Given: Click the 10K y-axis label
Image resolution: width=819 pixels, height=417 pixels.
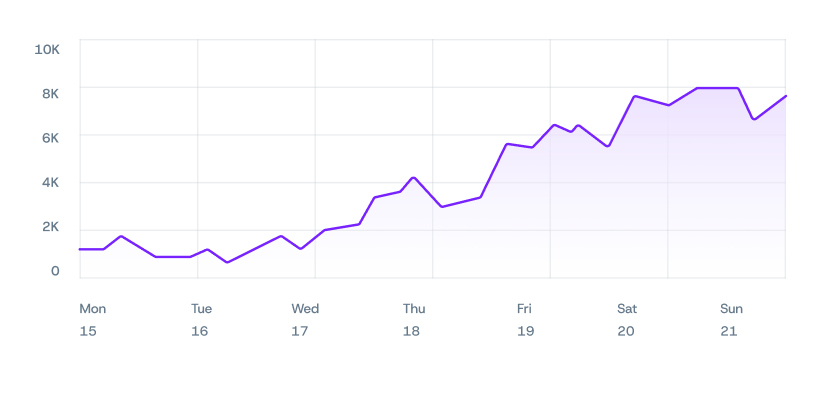Looking at the screenshot, I should point(47,49).
